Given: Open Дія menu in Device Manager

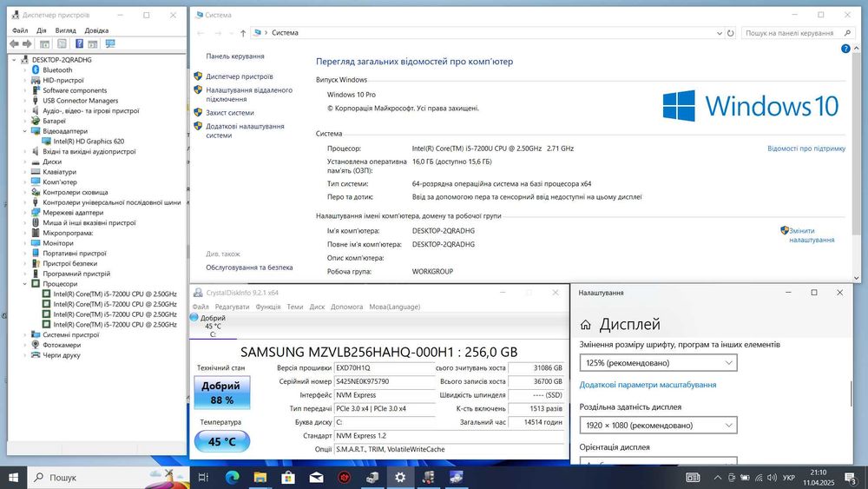Looking at the screenshot, I should pyautogui.click(x=42, y=30).
